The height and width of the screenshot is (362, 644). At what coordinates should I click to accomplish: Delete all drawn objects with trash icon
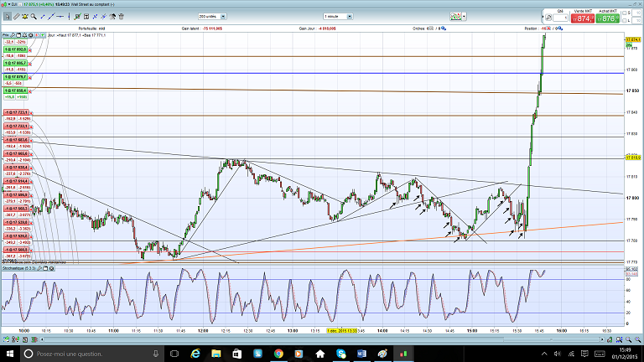(x=121, y=17)
